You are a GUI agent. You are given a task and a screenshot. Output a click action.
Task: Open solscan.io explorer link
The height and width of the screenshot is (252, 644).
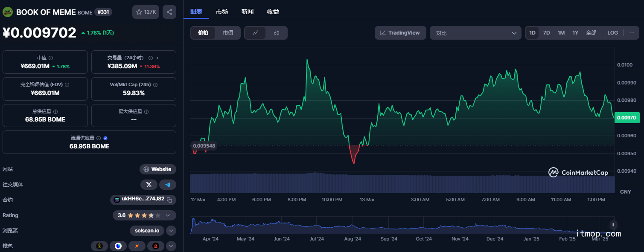pyautogui.click(x=147, y=231)
